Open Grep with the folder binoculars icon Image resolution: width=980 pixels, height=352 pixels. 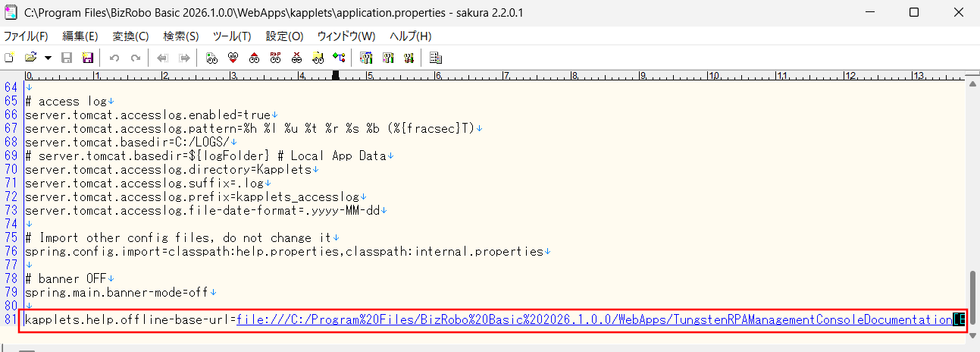click(318, 58)
